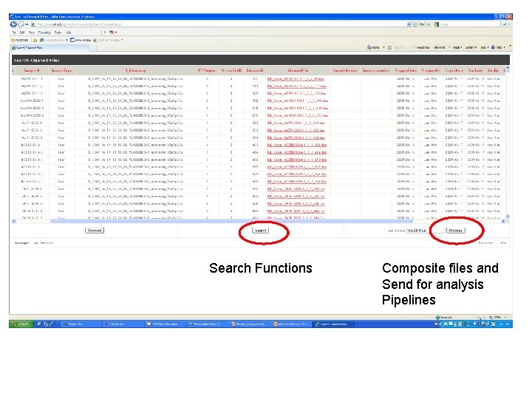Click the address bar URL field

pyautogui.click(x=219, y=24)
